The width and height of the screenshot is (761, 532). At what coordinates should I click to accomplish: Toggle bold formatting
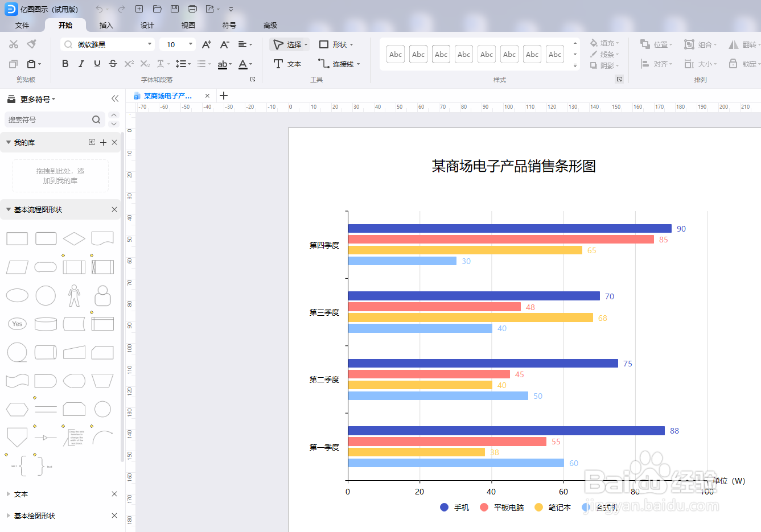pos(65,63)
